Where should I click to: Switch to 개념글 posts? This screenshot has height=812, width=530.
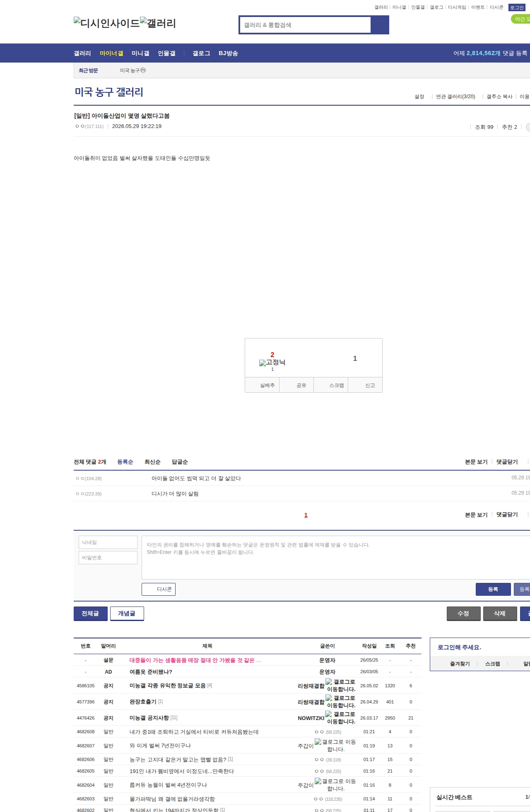point(127,614)
